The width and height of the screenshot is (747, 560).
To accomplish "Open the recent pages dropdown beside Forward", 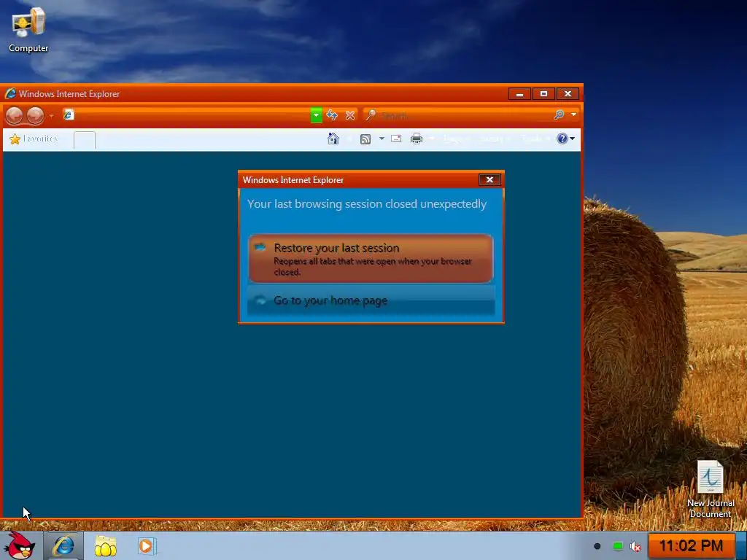I will (x=51, y=116).
